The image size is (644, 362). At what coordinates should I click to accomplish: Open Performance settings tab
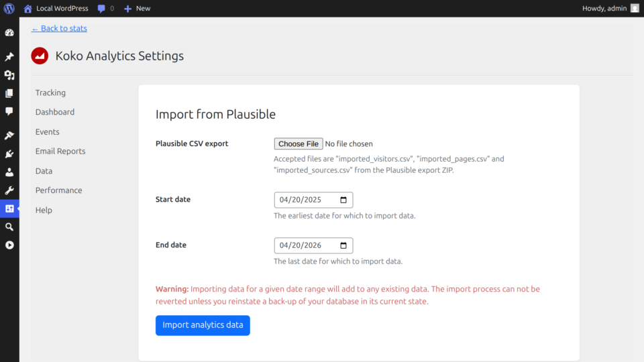(59, 190)
